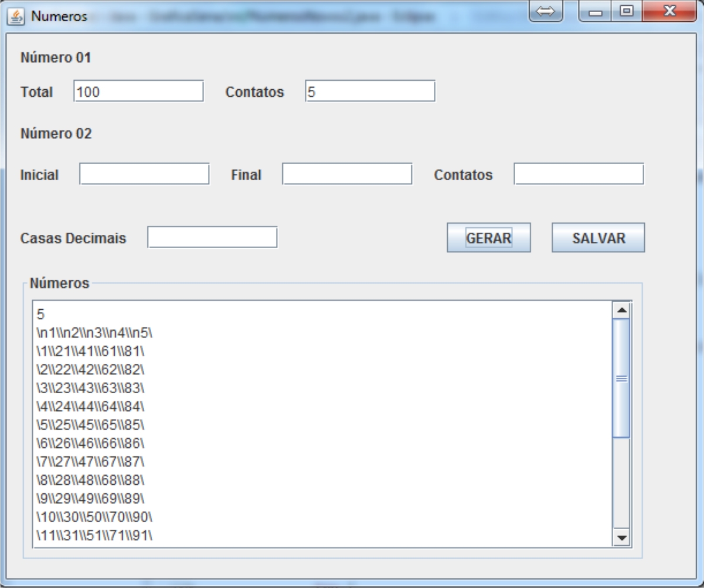The width and height of the screenshot is (704, 588).
Task: Click the line '\n1\\n2\\n3\\n4\\n5\'
Action: (95, 333)
